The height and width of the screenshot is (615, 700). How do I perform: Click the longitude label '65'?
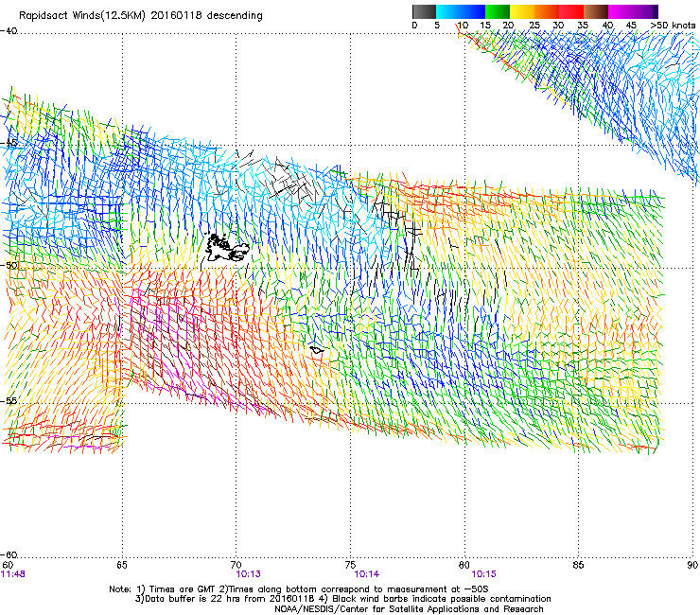click(122, 565)
